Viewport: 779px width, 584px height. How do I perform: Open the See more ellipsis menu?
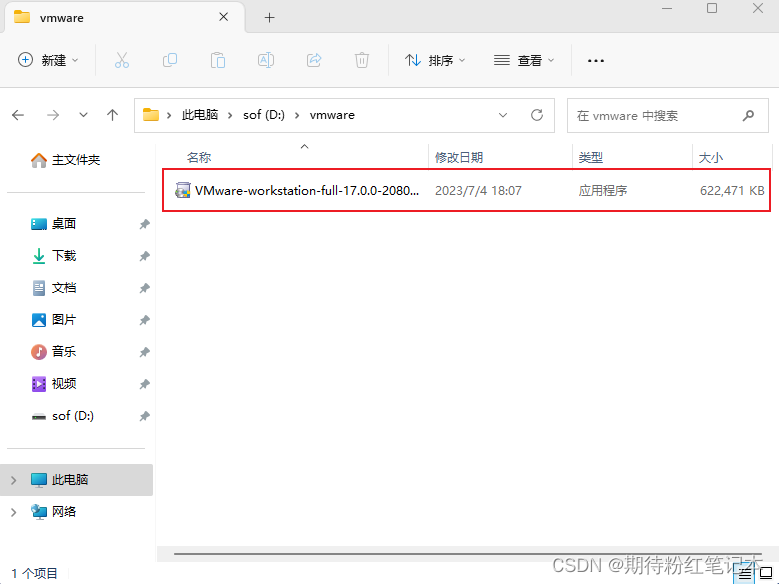(596, 61)
